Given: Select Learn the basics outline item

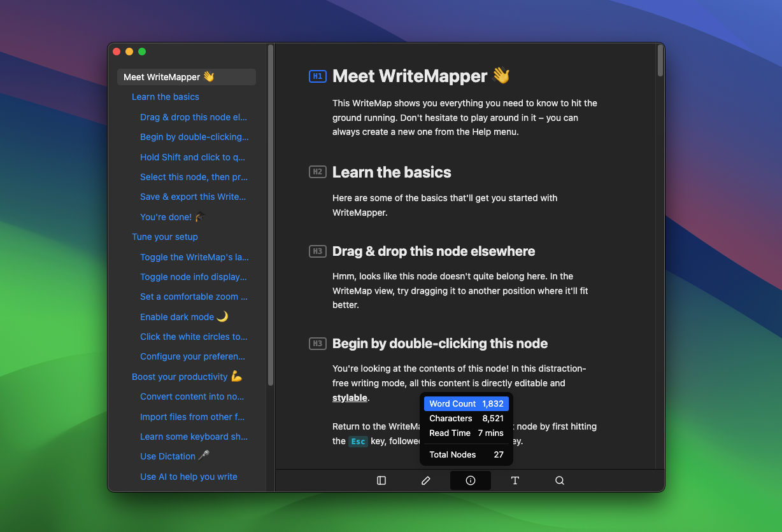Looking at the screenshot, I should coord(166,97).
